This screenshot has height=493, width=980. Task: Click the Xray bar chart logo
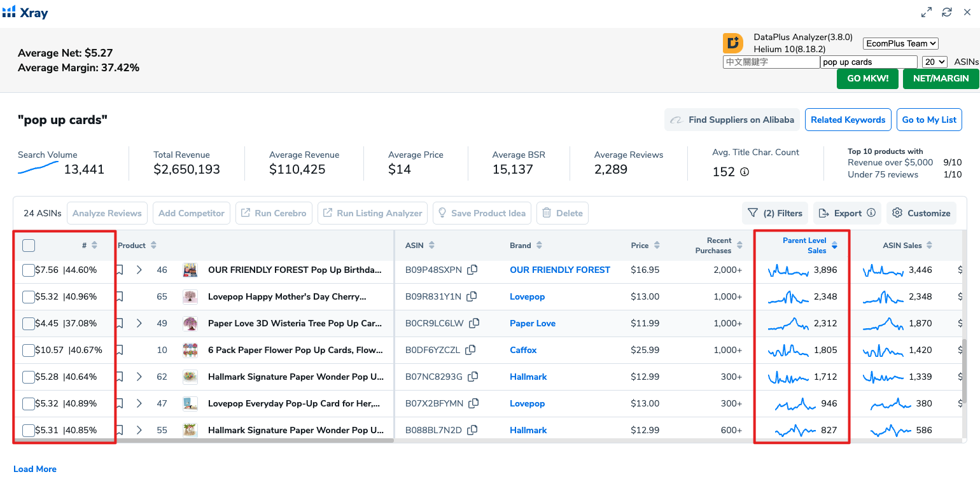coord(9,11)
